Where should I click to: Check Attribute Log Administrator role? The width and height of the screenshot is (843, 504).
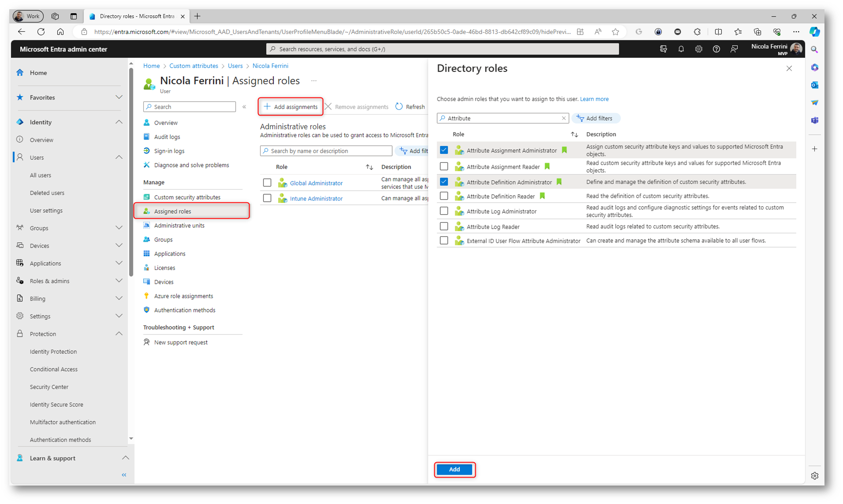(x=444, y=211)
